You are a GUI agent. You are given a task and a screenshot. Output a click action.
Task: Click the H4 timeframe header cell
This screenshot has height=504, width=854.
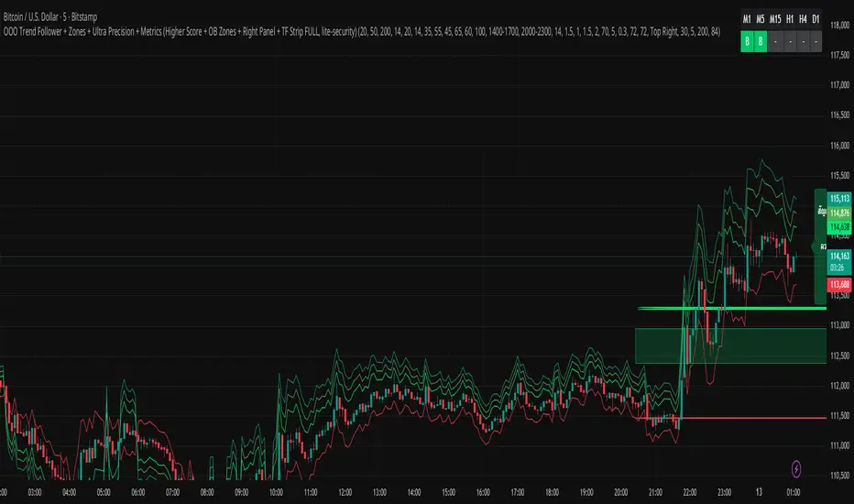point(803,19)
